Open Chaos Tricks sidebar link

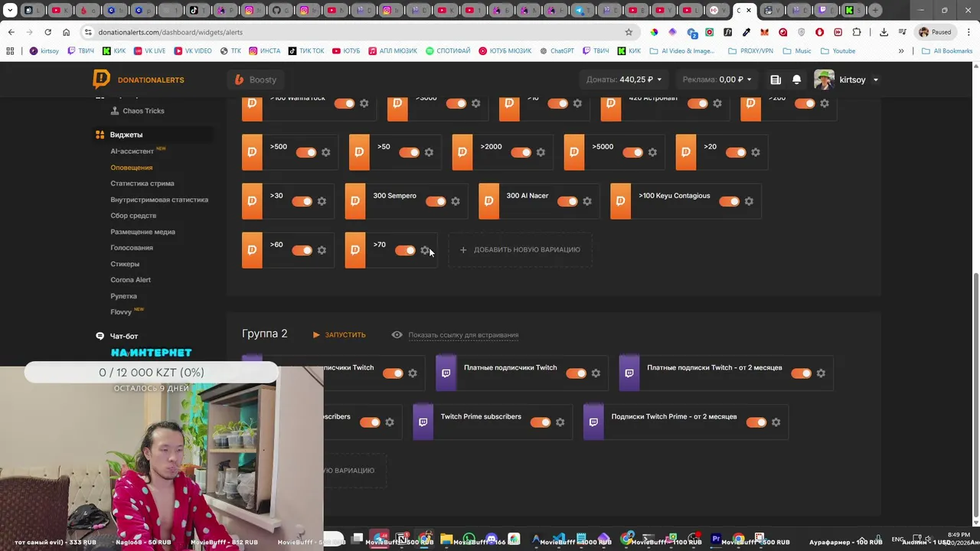143,111
